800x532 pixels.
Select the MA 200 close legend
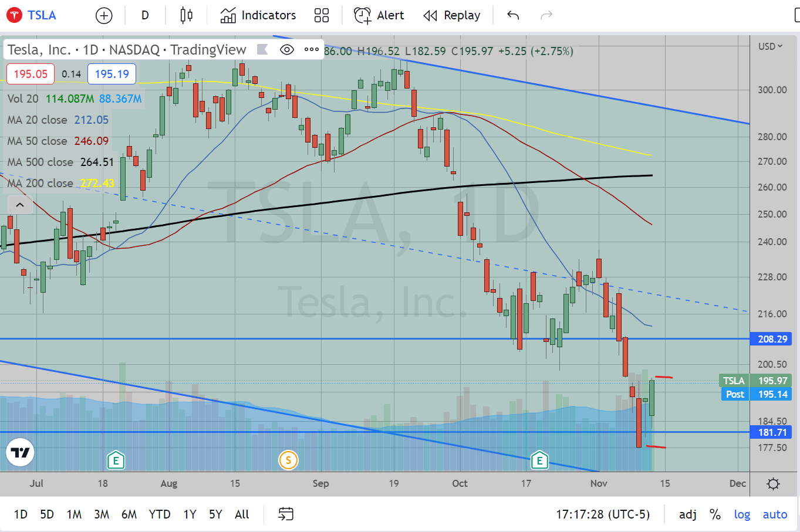[x=40, y=183]
